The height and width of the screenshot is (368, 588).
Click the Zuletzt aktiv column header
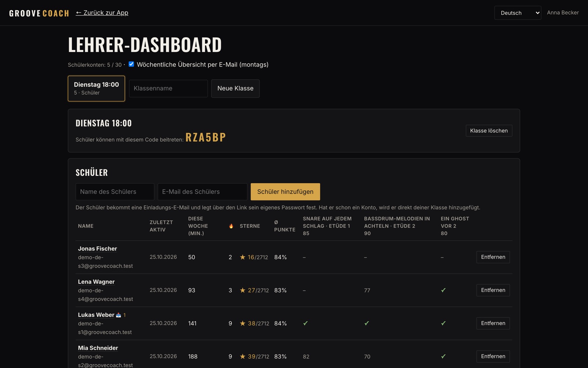click(x=161, y=226)
